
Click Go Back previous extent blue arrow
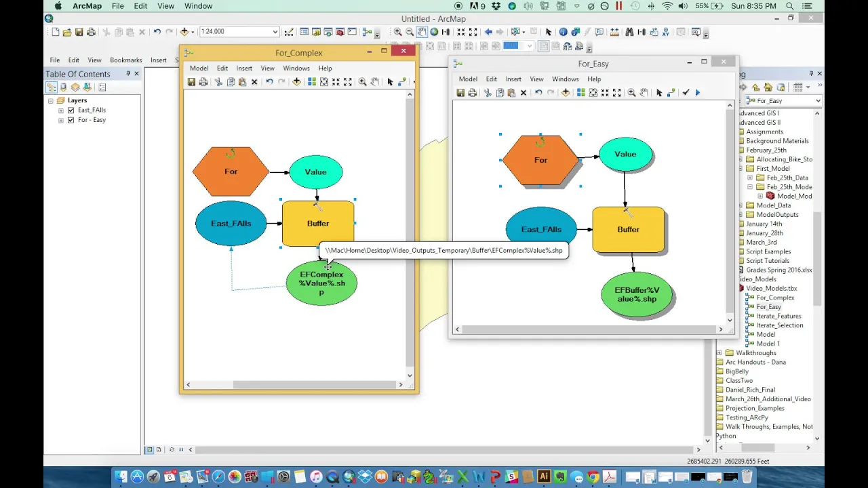(x=488, y=32)
